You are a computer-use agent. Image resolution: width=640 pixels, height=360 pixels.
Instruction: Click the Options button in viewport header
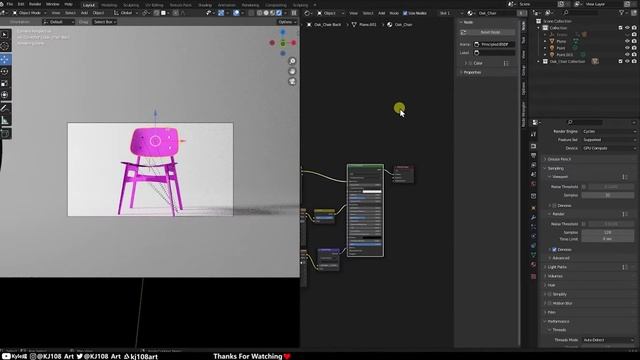pyautogui.click(x=286, y=22)
